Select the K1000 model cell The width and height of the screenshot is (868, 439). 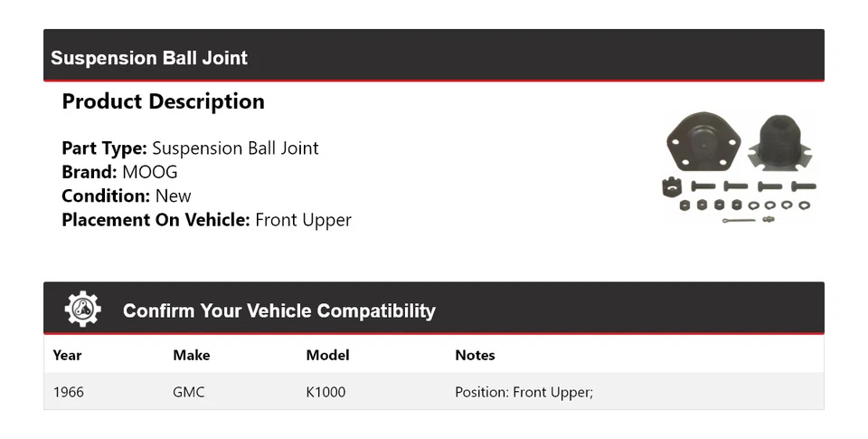pos(325,392)
